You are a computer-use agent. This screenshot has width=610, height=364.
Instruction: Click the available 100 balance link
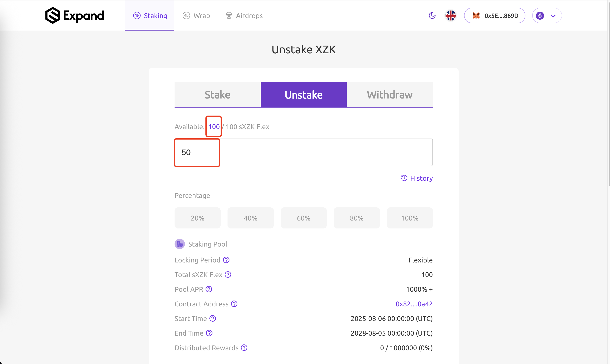pyautogui.click(x=214, y=126)
